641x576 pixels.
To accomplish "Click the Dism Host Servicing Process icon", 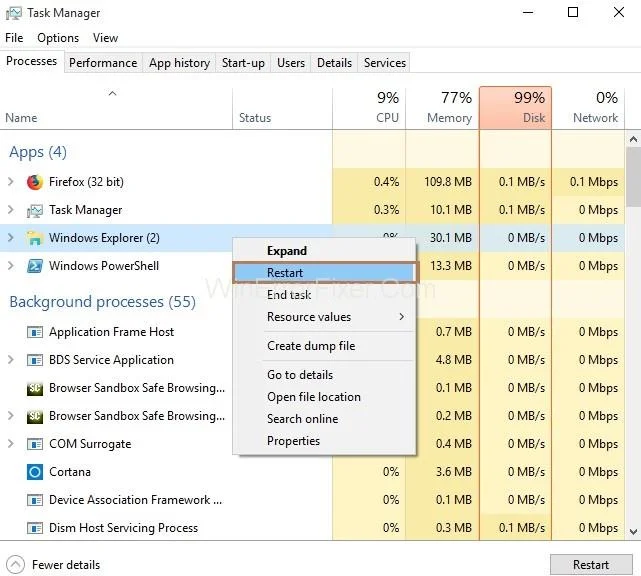I will pos(35,528).
